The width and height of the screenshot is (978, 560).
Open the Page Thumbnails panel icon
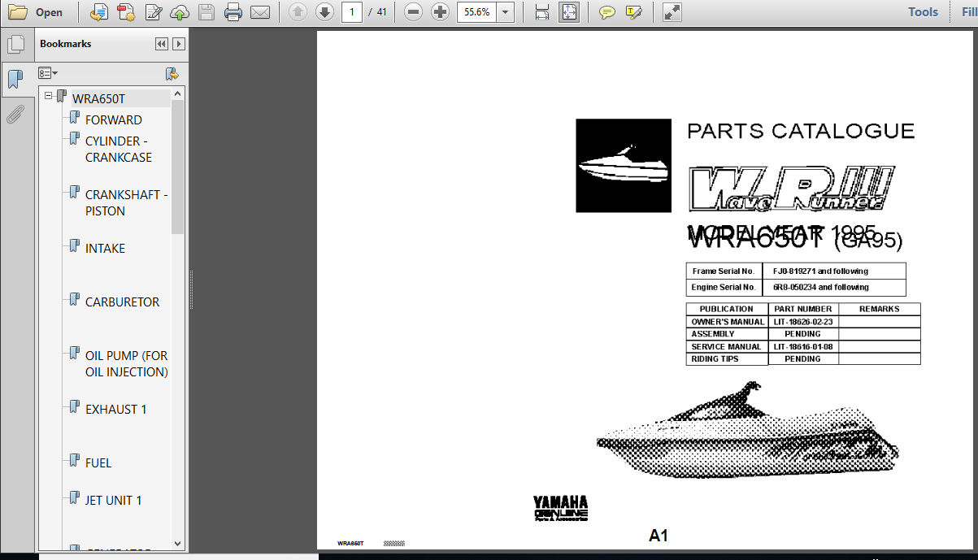click(15, 44)
